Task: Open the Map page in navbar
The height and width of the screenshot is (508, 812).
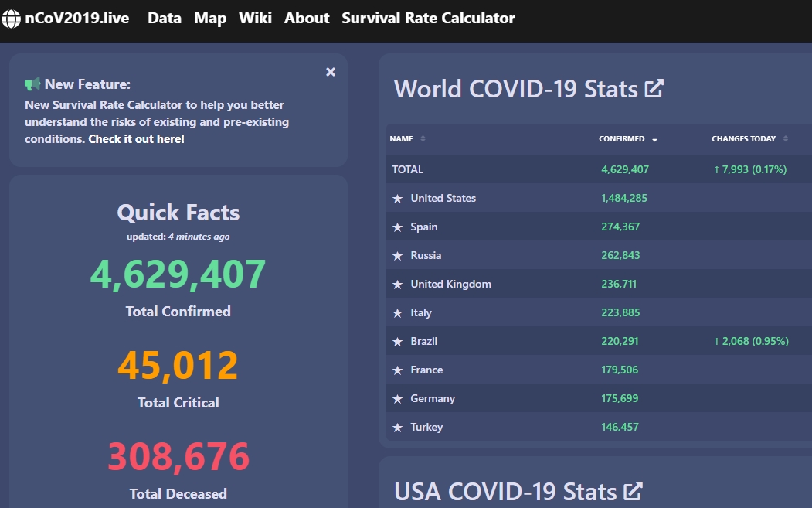Action: (x=210, y=18)
